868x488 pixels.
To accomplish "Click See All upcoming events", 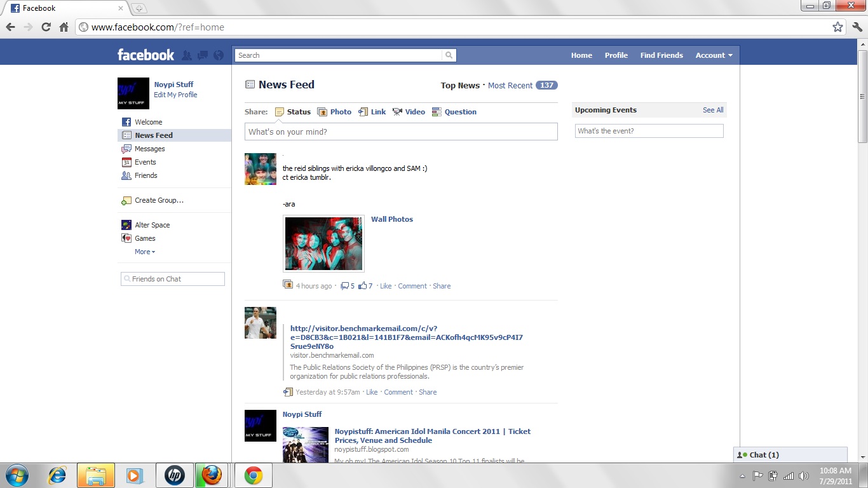I will [x=713, y=110].
